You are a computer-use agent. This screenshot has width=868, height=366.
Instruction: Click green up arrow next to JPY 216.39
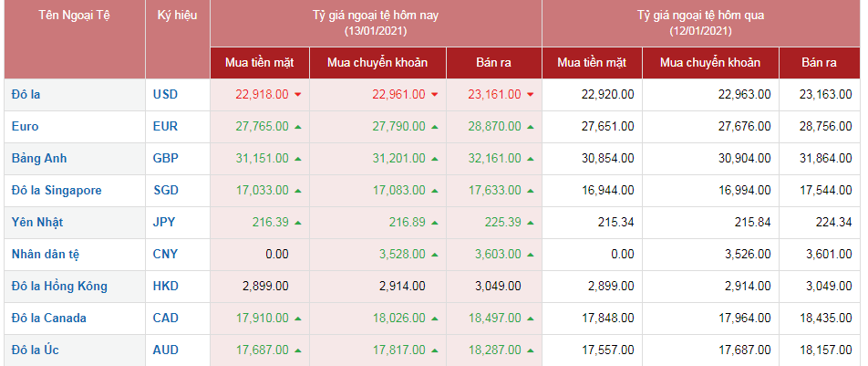coord(298,222)
